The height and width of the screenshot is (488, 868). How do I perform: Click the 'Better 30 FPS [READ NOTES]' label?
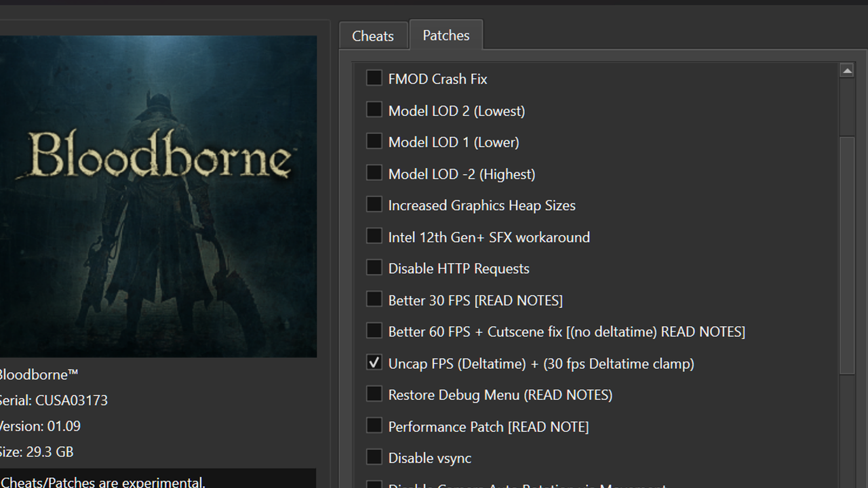pos(475,300)
